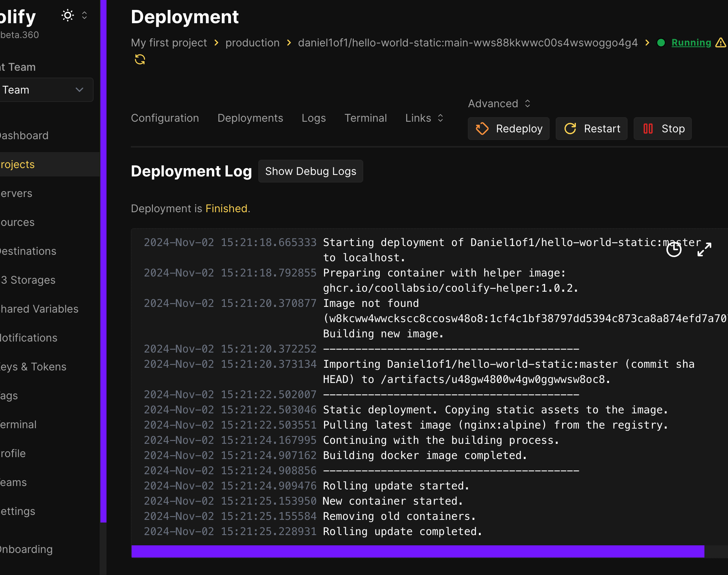Click the warning triangle next to Running
The height and width of the screenshot is (575, 728).
click(x=721, y=43)
